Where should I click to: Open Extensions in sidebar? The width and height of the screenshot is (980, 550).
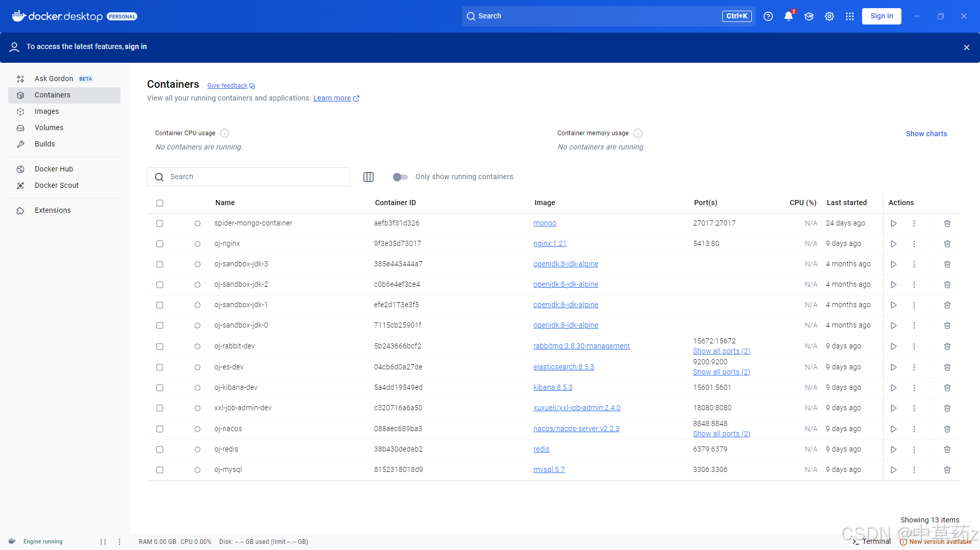pos(64,211)
